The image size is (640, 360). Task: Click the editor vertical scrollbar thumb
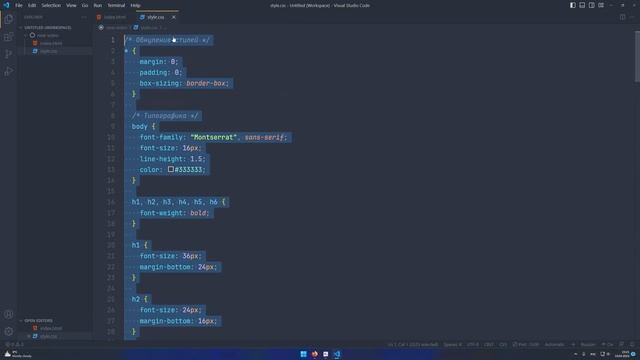coord(637,57)
